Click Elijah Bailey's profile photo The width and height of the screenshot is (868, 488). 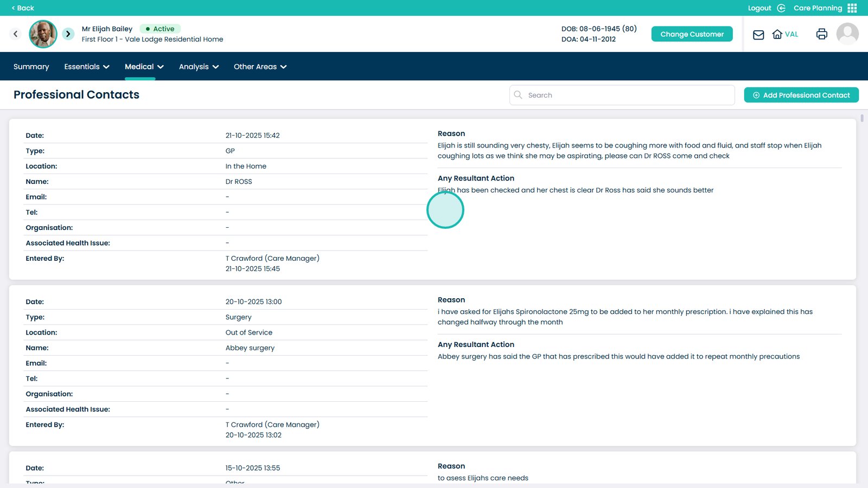43,34
